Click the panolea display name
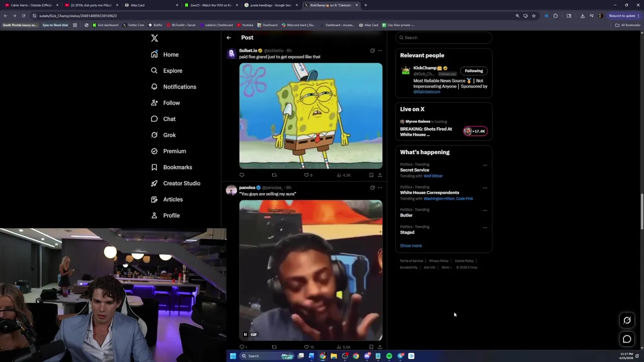This screenshot has height=362, width=644. 247,188
